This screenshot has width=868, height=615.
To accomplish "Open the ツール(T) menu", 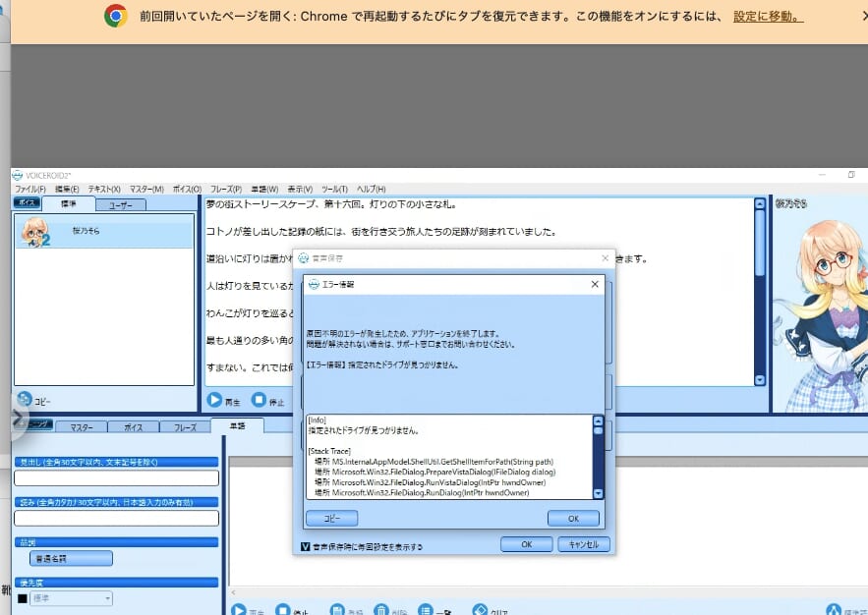I will (x=334, y=190).
